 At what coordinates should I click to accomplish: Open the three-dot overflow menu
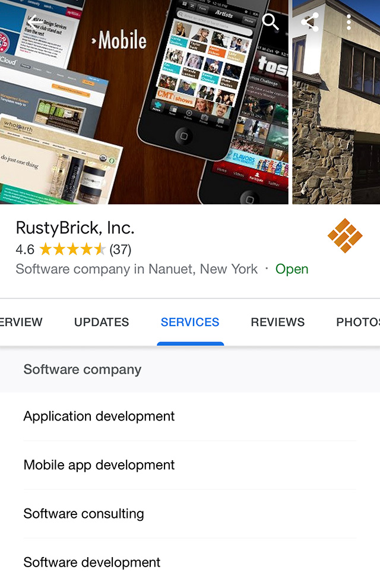pos(349,23)
